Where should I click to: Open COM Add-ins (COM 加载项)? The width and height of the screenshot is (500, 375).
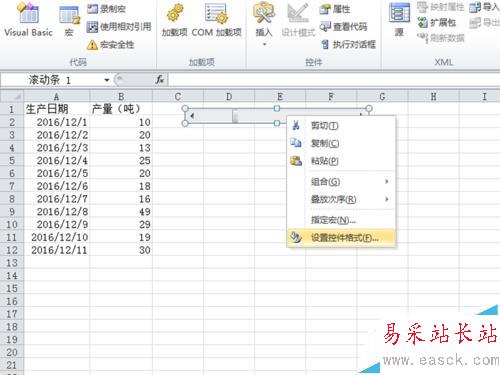click(217, 20)
